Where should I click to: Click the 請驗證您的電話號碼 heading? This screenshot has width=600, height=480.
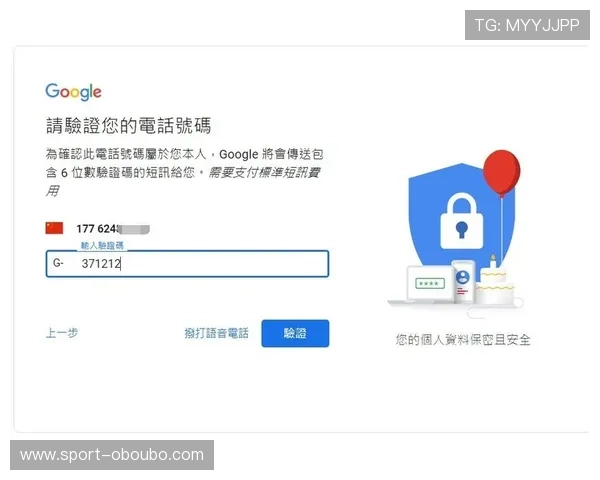(129, 126)
